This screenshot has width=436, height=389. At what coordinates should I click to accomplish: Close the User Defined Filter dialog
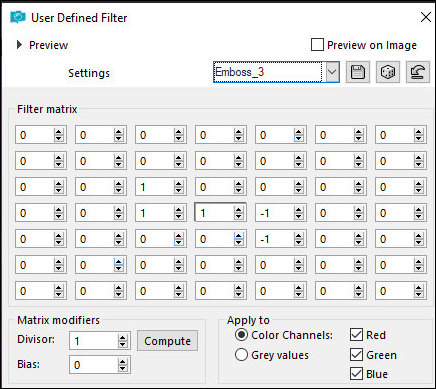tap(426, 17)
